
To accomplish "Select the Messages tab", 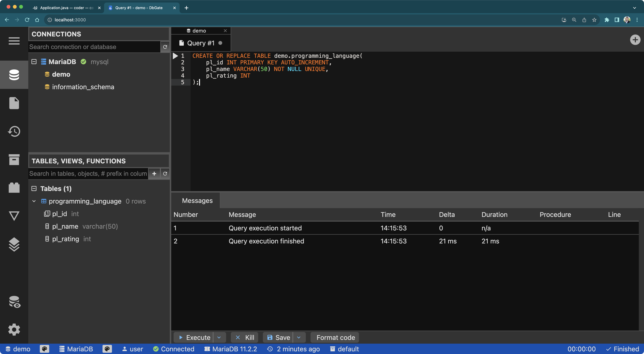I will click(197, 200).
